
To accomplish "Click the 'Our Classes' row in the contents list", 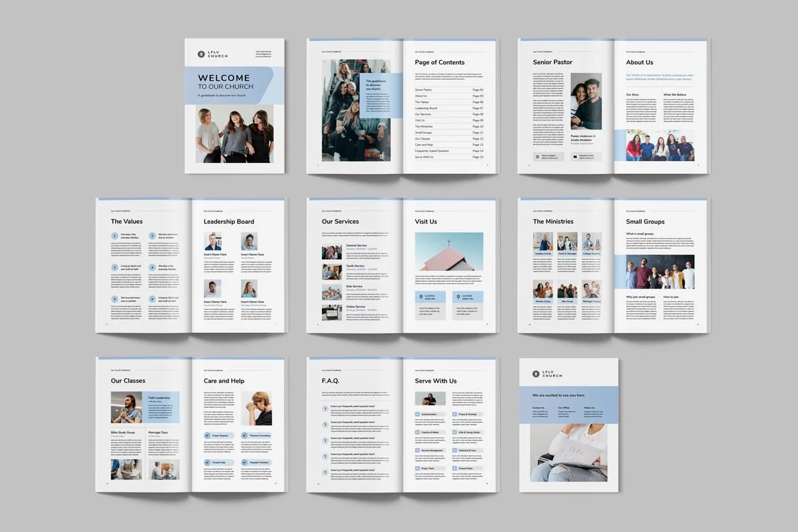I will tap(449, 138).
